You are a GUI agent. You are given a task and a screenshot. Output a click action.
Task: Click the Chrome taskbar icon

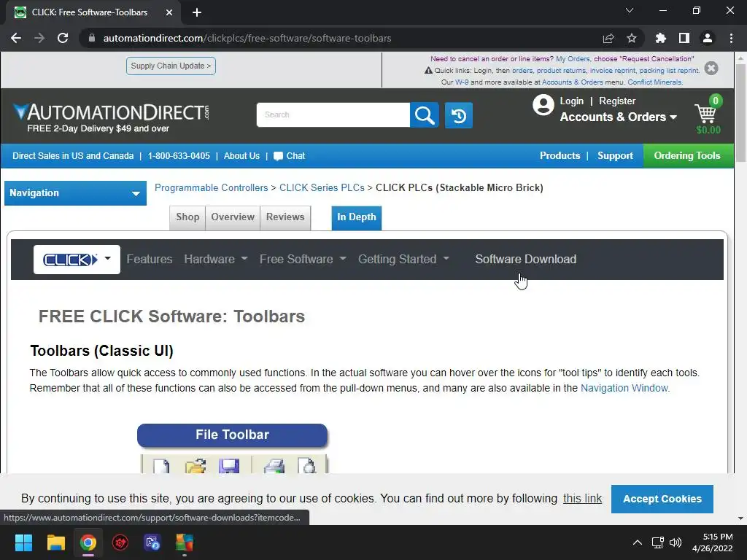(x=88, y=542)
